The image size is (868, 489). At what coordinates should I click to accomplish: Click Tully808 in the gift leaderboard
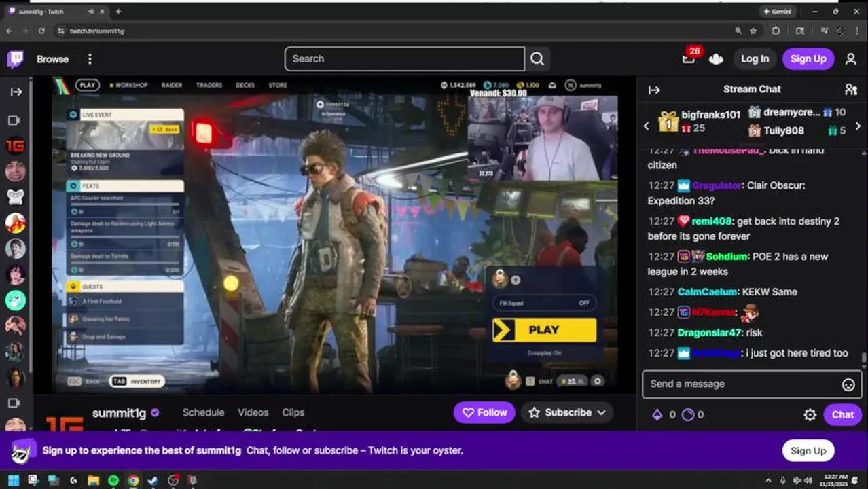click(784, 130)
